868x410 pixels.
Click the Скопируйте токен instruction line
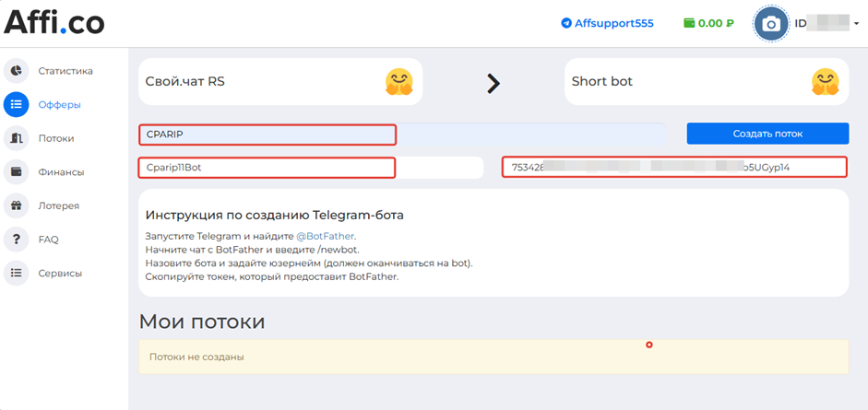click(x=272, y=277)
